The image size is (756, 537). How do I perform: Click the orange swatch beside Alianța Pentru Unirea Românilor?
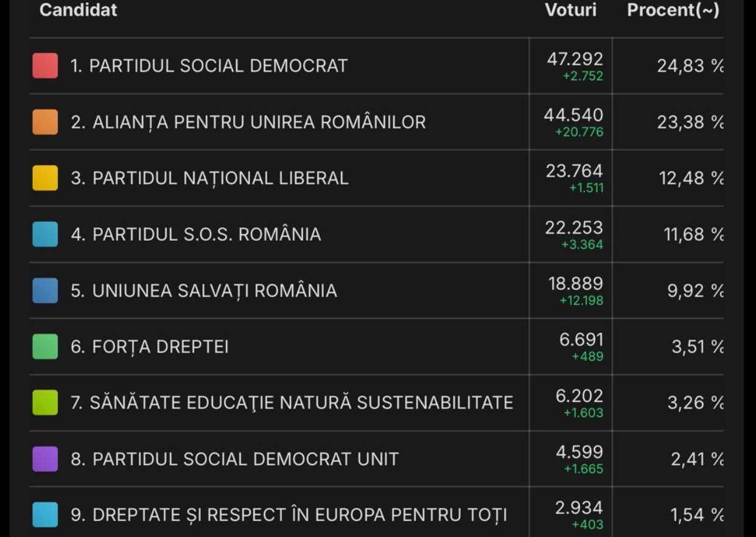(x=45, y=122)
